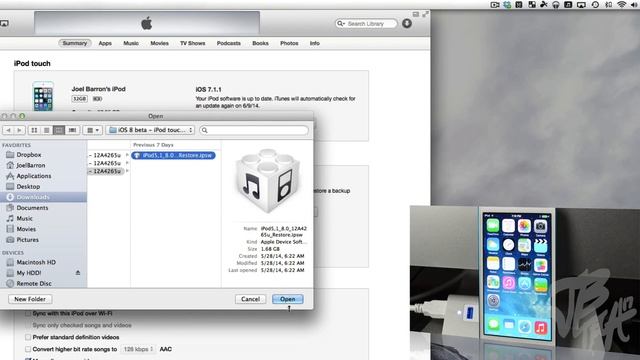This screenshot has width=640, height=360.
Task: Open the Apps tab in iTunes
Action: (x=105, y=43)
